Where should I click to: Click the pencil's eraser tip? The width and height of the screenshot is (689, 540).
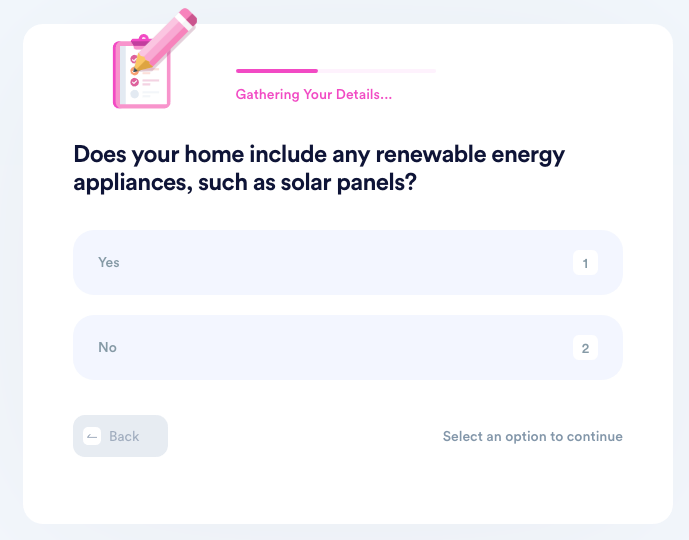tap(188, 18)
